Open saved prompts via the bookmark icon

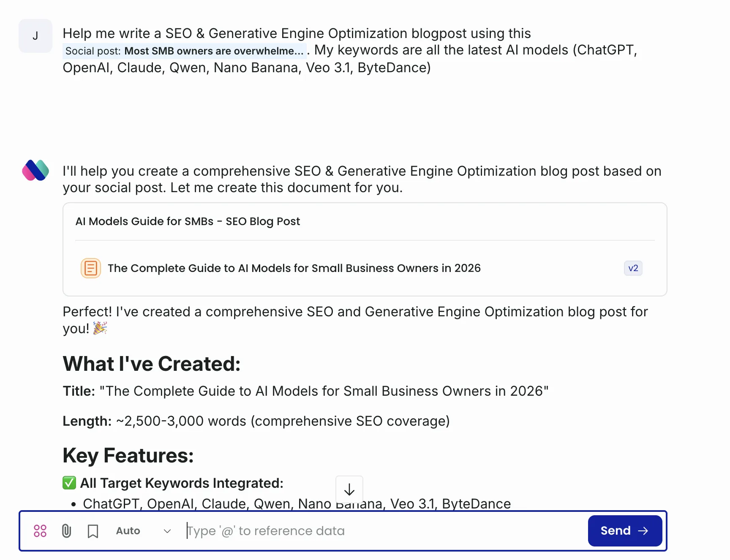click(x=93, y=531)
